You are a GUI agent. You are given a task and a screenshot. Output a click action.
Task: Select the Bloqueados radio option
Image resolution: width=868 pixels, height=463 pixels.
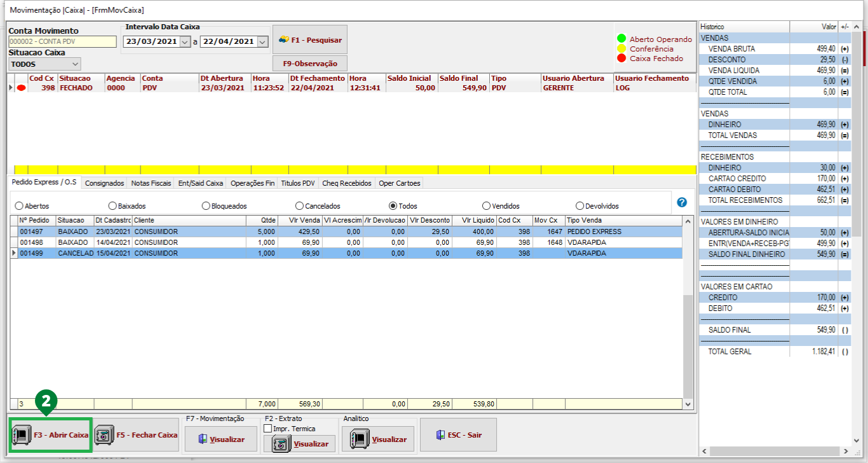[x=206, y=206]
